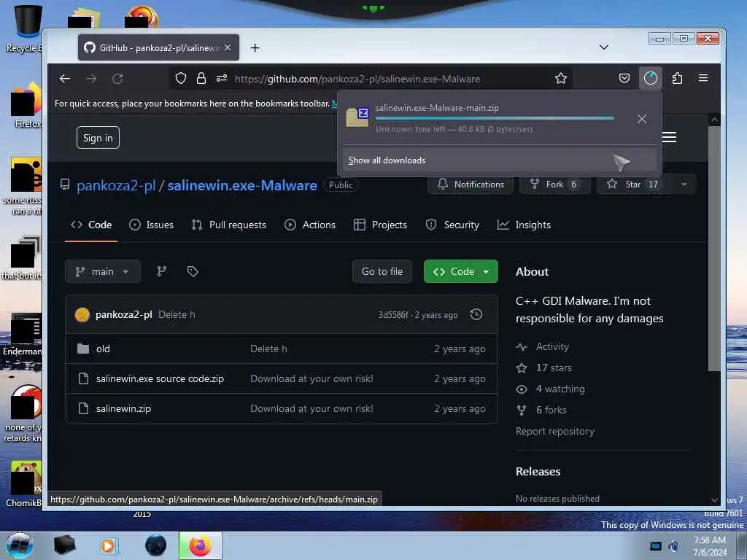This screenshot has height=560, width=747.
Task: Open the Pocket save icon
Action: [624, 79]
